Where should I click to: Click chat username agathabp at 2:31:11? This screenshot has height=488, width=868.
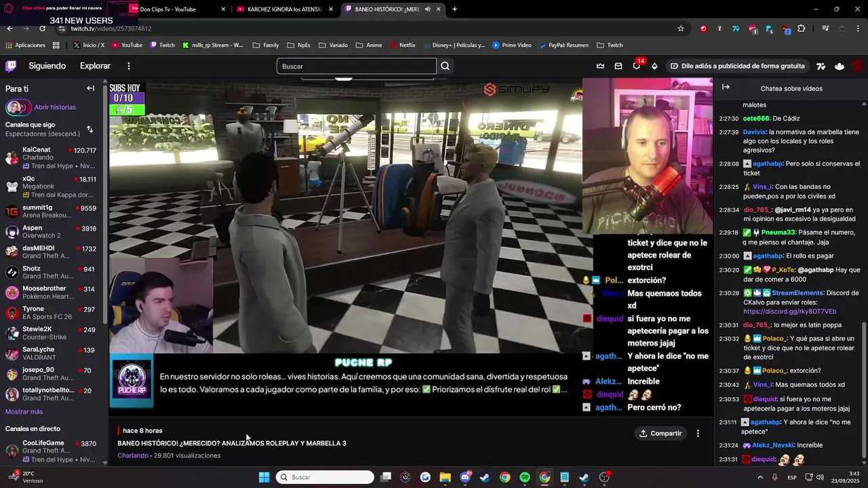click(x=765, y=422)
